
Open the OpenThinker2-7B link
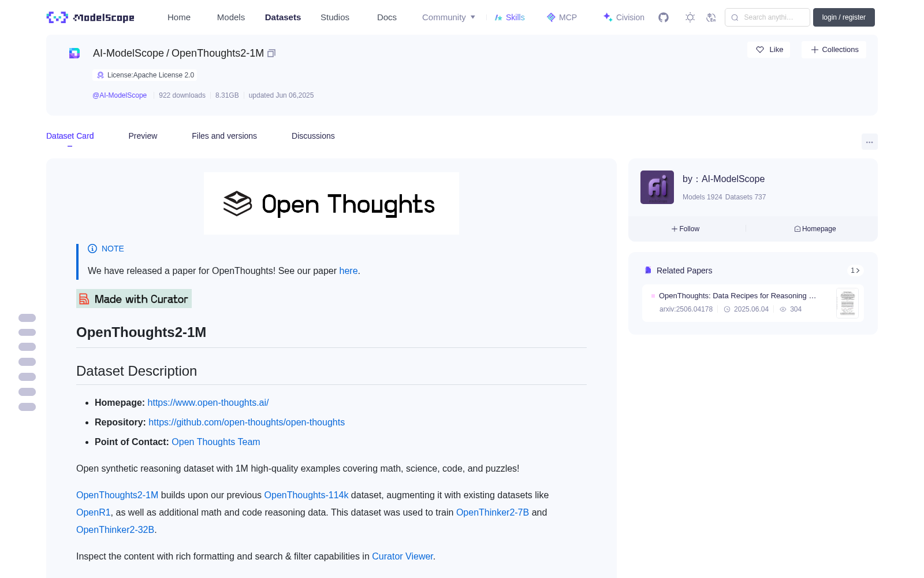pyautogui.click(x=493, y=512)
